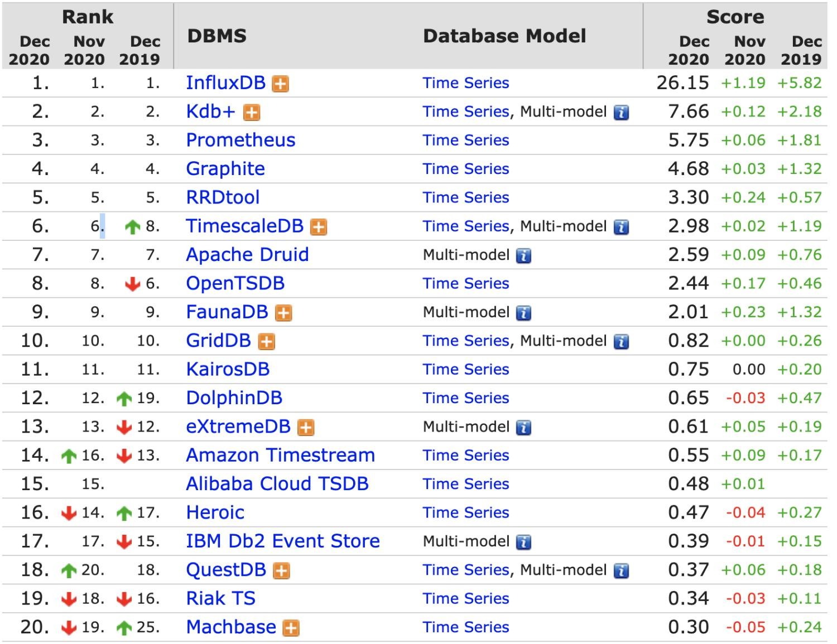Click the green up arrow in DolphinDB row

click(124, 399)
